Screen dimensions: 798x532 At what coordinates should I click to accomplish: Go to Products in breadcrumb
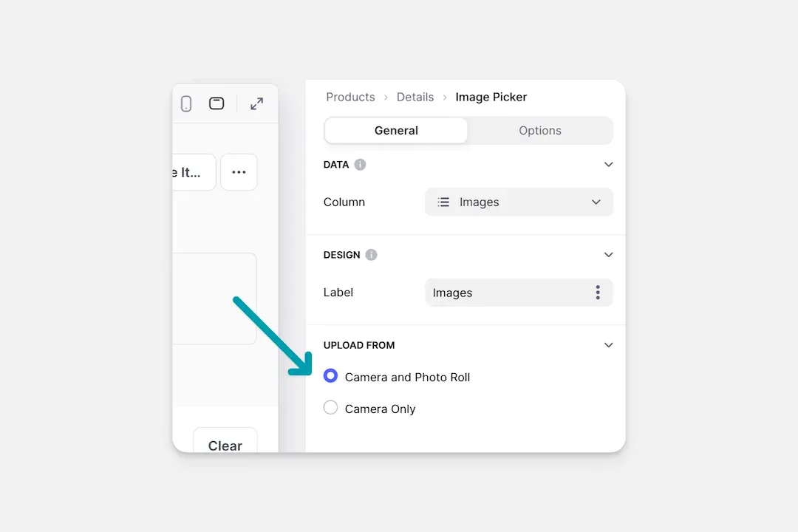point(350,98)
